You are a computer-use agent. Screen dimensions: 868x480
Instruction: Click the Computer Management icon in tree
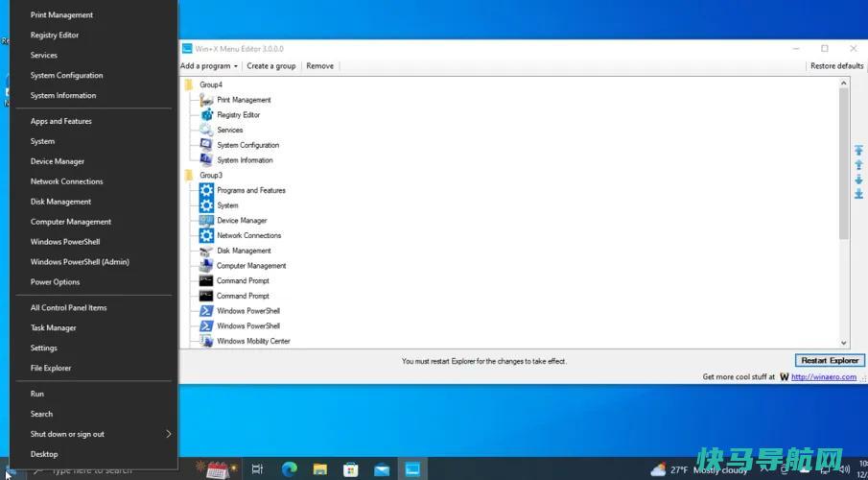click(x=206, y=266)
